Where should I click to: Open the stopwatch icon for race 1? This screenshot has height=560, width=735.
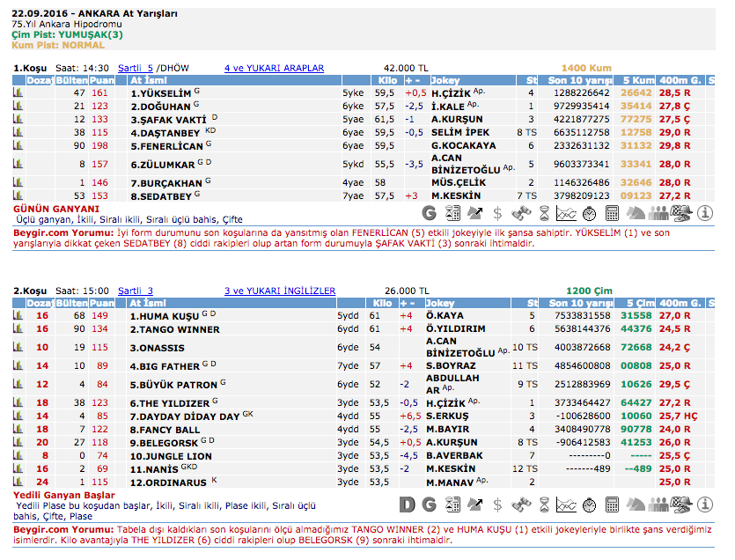[590, 212]
